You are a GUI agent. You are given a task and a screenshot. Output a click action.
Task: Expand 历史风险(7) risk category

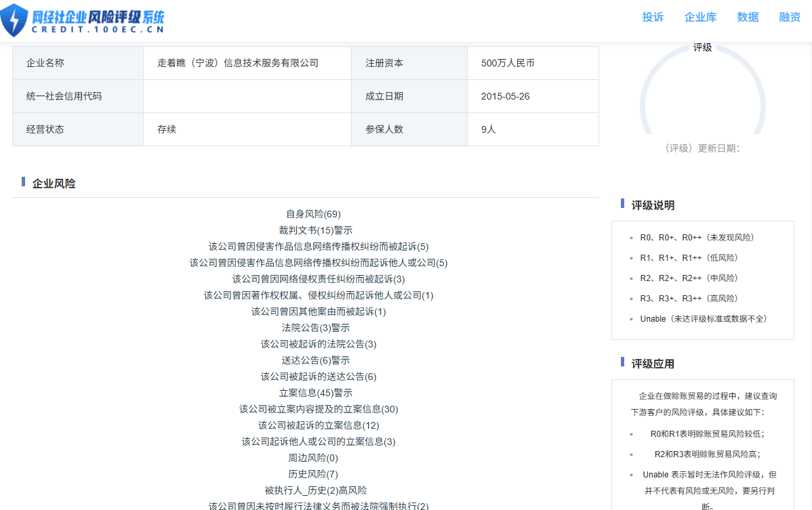(x=312, y=474)
